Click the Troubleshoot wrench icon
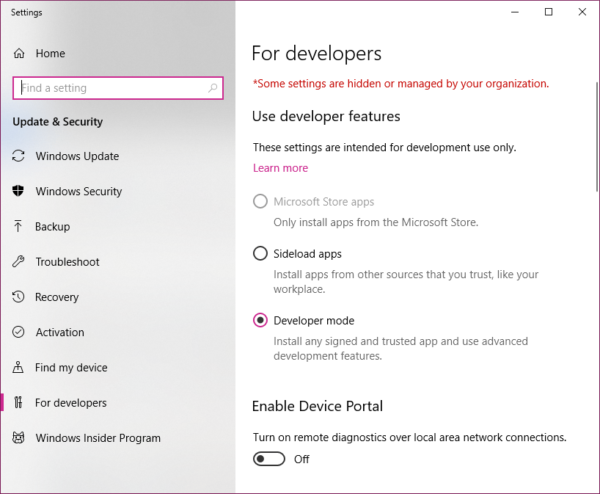 point(18,261)
